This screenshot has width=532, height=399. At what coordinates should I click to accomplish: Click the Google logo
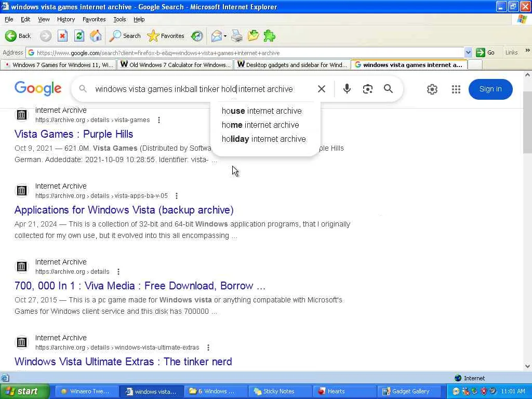(38, 88)
